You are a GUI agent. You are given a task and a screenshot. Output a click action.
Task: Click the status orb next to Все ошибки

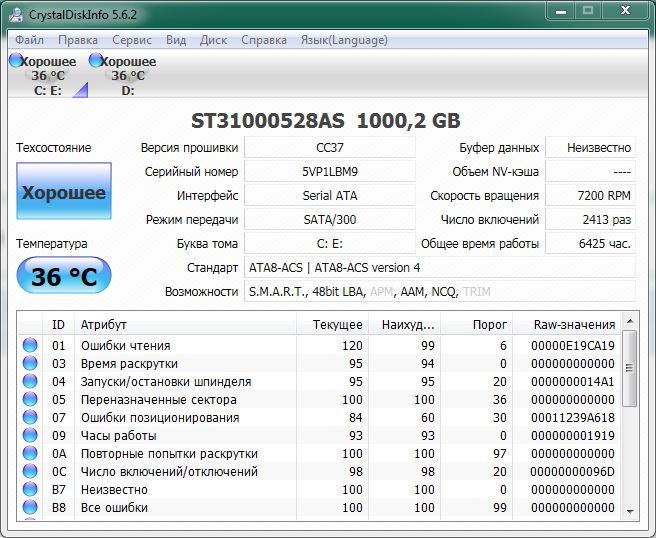pyautogui.click(x=30, y=508)
